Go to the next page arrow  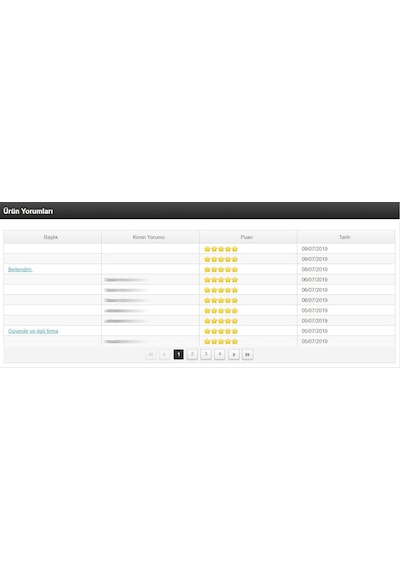pyautogui.click(x=234, y=354)
